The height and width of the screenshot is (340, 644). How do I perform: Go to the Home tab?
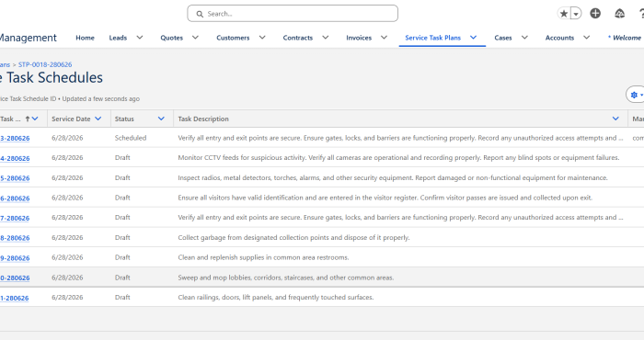(x=85, y=38)
